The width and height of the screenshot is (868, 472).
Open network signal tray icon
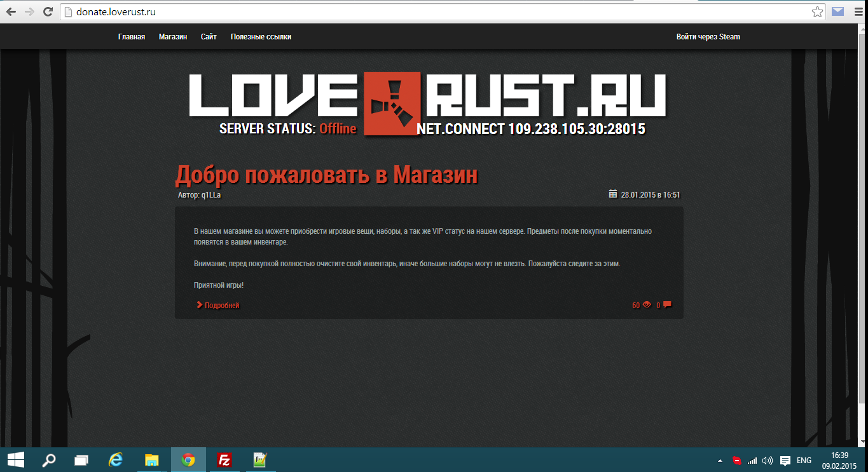752,460
